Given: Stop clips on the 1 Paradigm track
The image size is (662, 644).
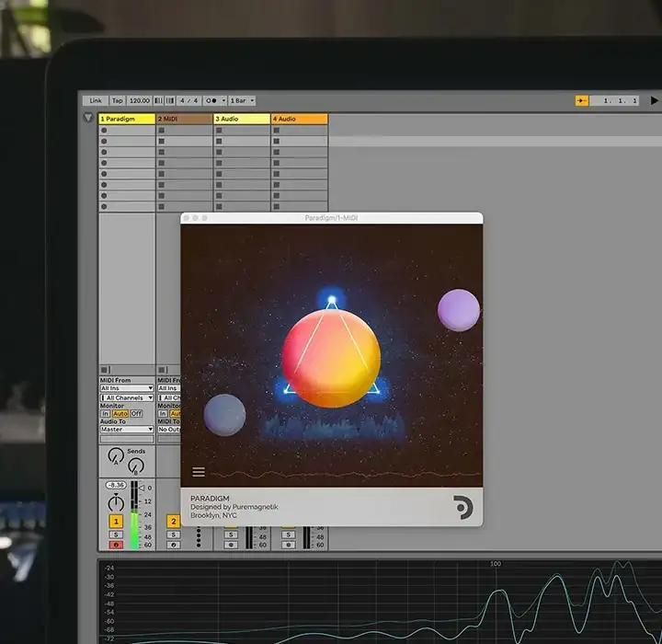Looking at the screenshot, I should [104, 370].
